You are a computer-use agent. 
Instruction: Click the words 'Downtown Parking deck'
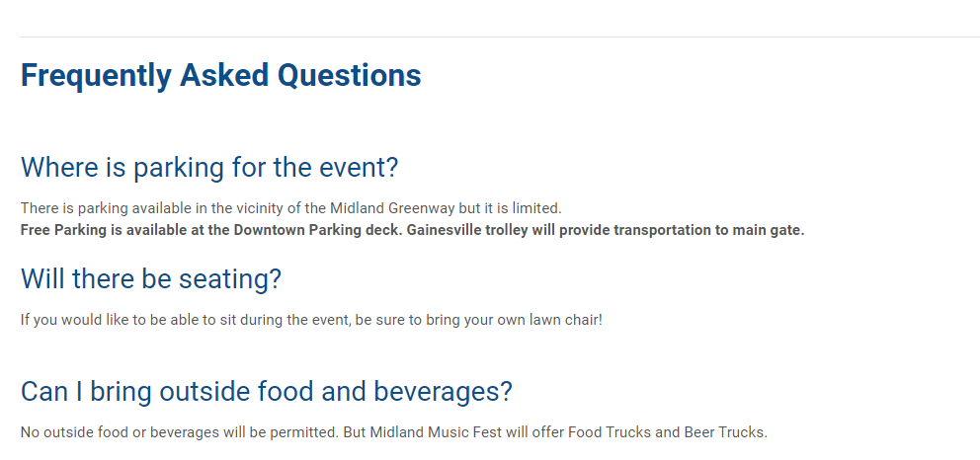tap(318, 230)
